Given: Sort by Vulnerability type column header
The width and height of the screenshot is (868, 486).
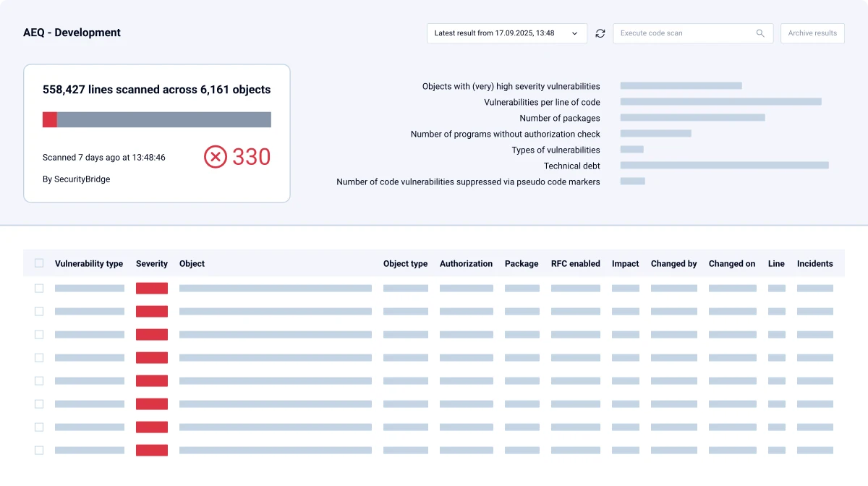Looking at the screenshot, I should click(89, 264).
